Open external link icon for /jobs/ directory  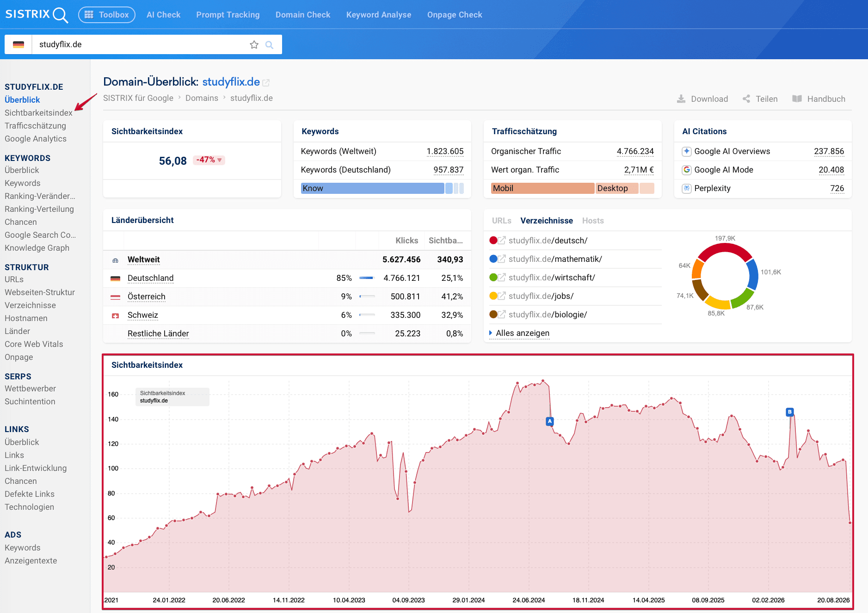click(x=502, y=296)
